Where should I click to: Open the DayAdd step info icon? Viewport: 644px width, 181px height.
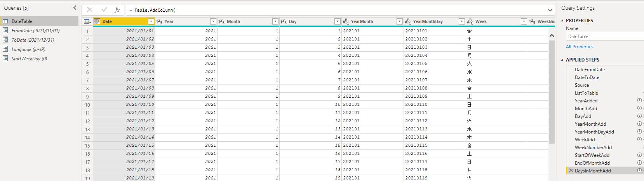[x=639, y=116]
